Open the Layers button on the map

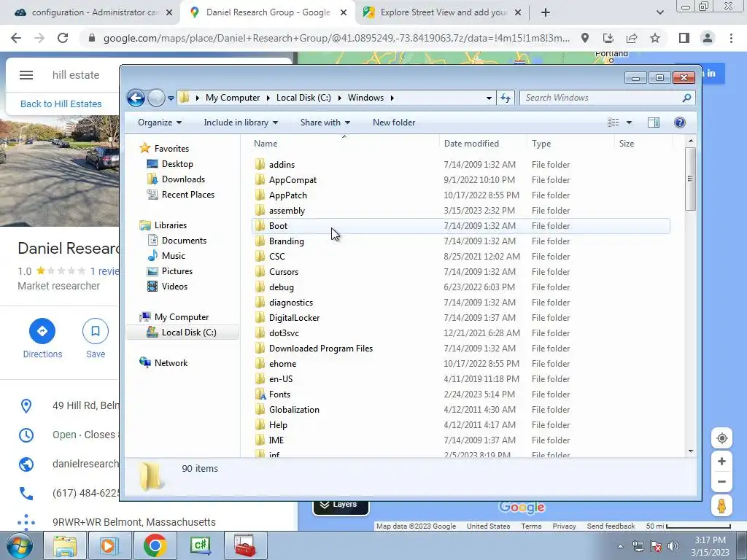click(341, 506)
